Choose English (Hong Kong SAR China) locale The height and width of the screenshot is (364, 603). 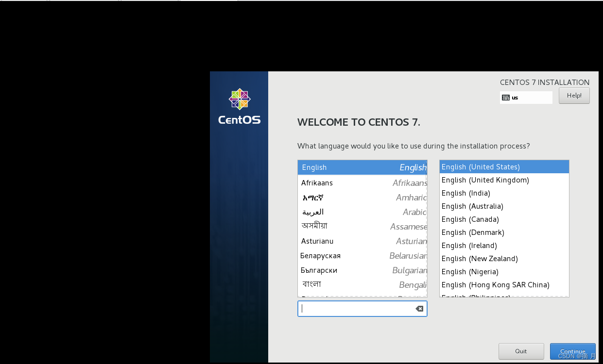coord(504,285)
